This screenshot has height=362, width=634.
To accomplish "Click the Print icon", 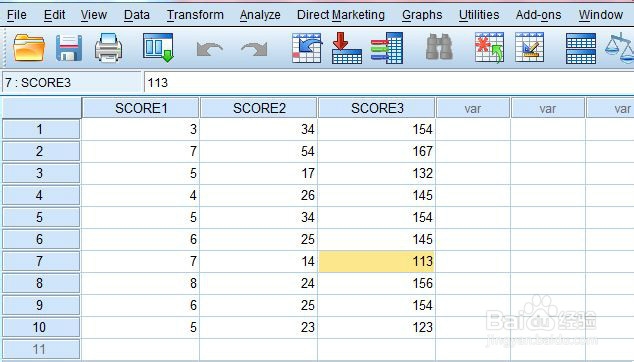I will click(x=108, y=48).
